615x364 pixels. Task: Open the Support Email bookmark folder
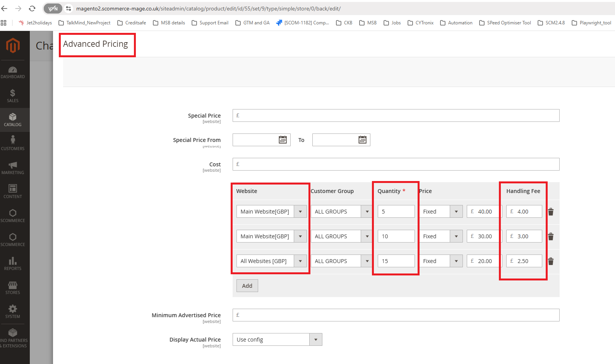pos(210,23)
